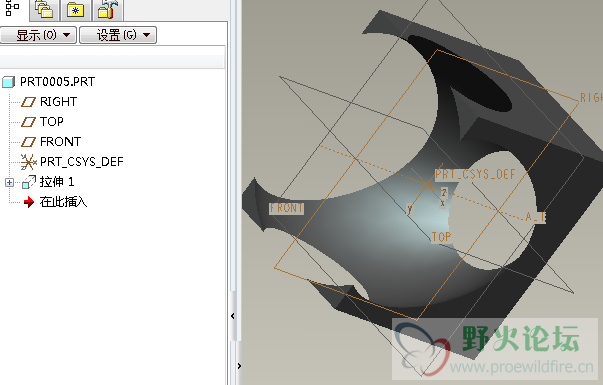Click the PRT_CSYS_DEF coordinate system icon
The image size is (603, 385).
pyautogui.click(x=28, y=162)
